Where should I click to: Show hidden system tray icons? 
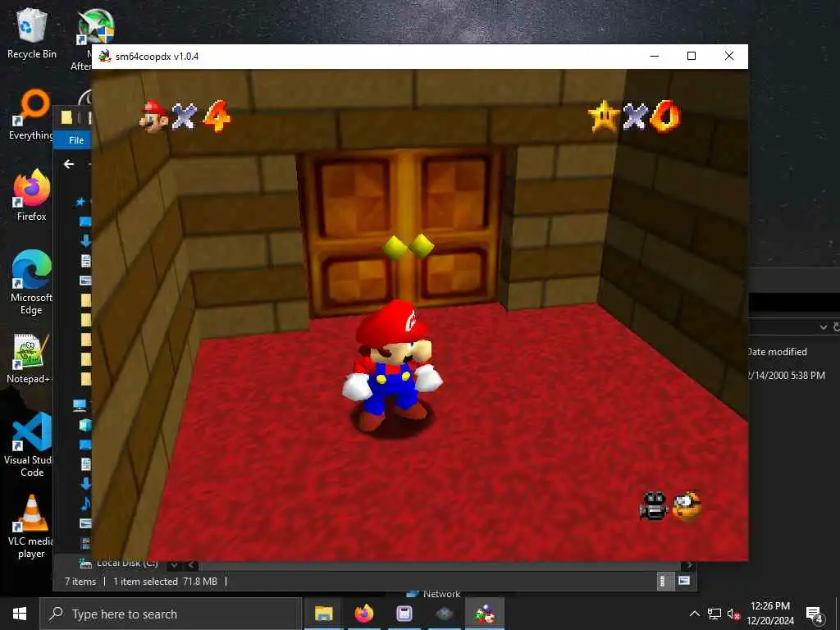pos(694,614)
